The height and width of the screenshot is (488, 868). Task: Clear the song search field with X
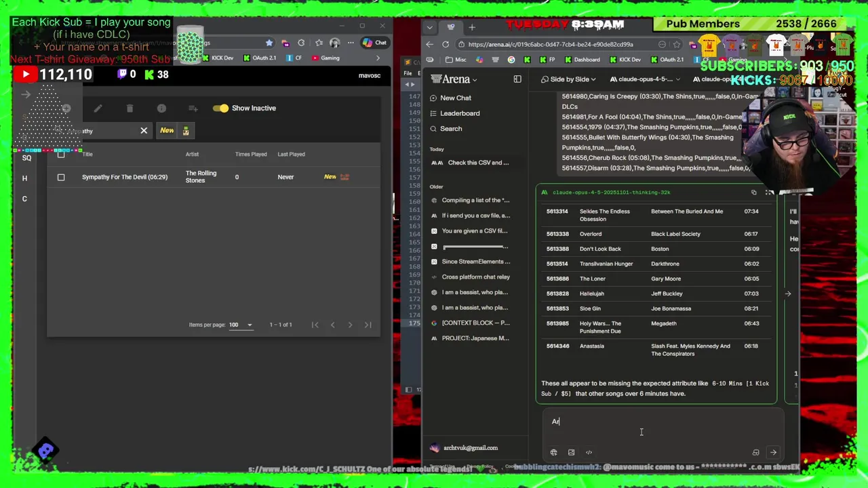[x=144, y=130]
